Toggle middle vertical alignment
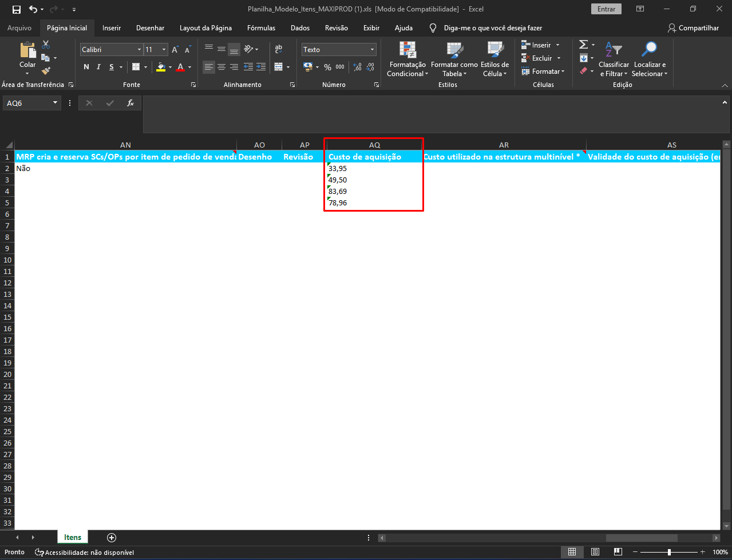The image size is (732, 560). coord(221,50)
